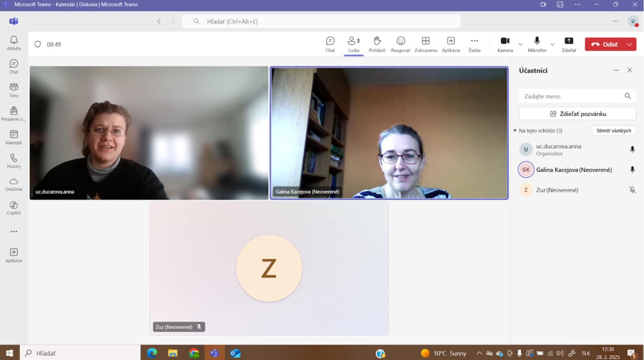Open the Aktivita notifications sidebar item

13,43
